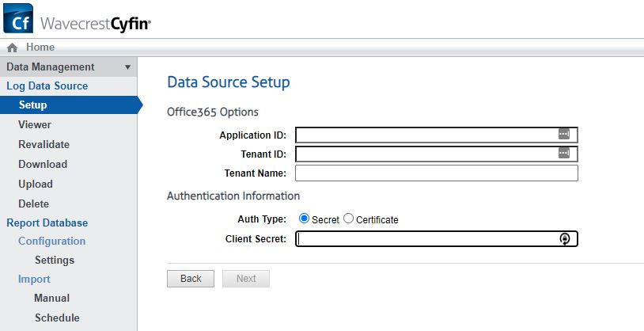
Task: Click the Back button
Action: 191,279
